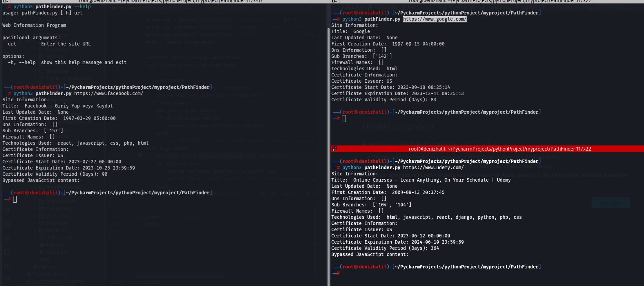
Task: Click the divider above the red titlebar
Action: [x=487, y=145]
